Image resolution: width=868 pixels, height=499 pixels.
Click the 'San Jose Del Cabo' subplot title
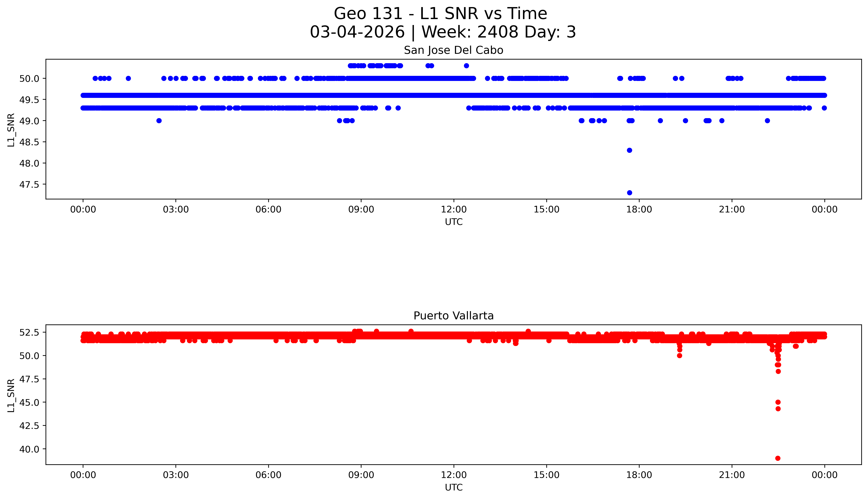click(x=453, y=50)
